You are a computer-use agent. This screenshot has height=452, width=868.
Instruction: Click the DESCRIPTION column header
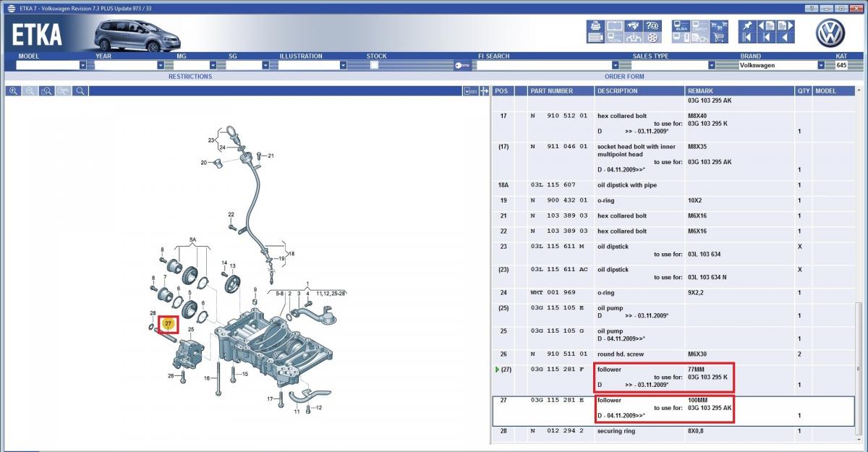[x=639, y=91]
